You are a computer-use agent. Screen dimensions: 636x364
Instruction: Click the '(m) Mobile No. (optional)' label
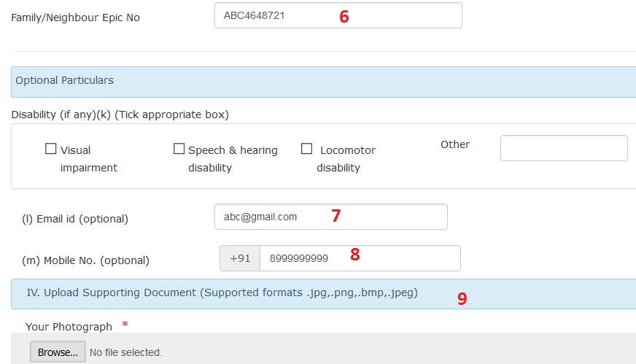point(85,260)
